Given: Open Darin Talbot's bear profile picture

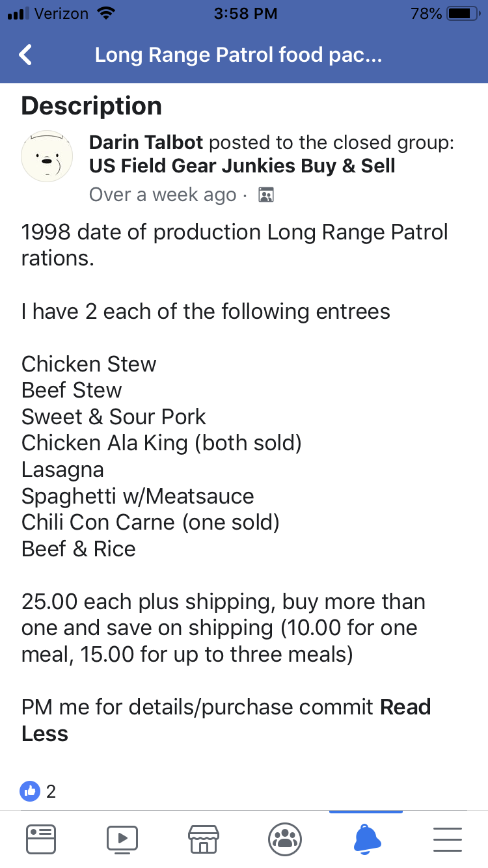Looking at the screenshot, I should point(47,156).
